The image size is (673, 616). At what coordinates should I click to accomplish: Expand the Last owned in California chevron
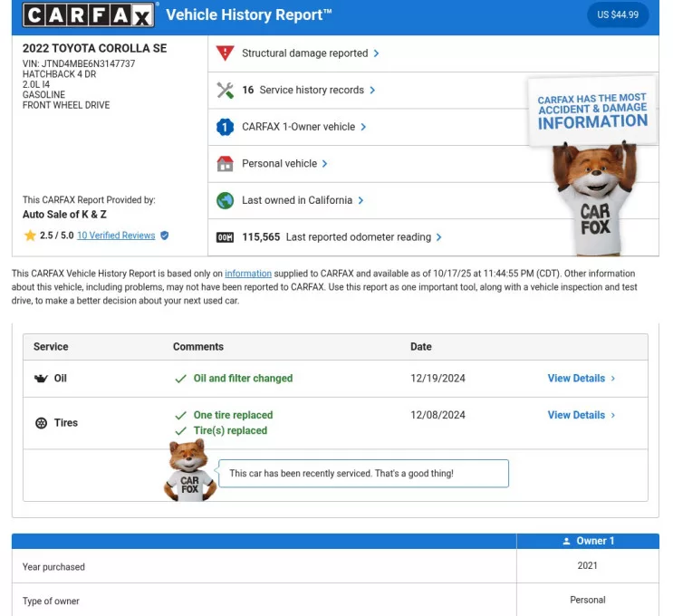point(361,200)
